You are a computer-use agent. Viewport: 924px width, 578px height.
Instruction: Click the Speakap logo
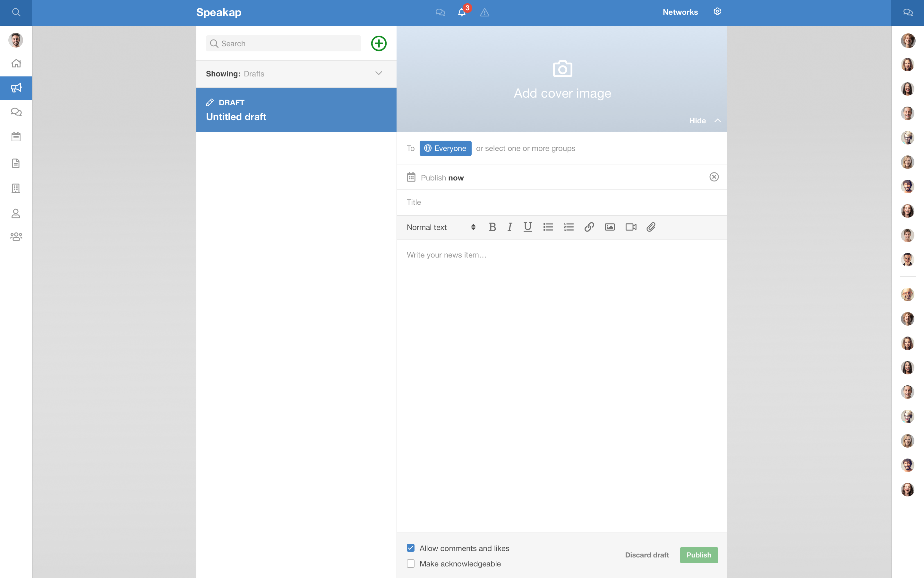[219, 12]
